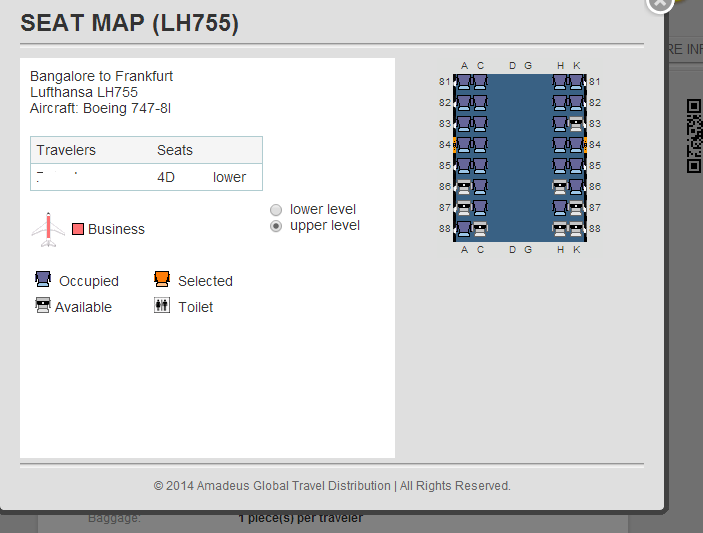Image resolution: width=703 pixels, height=533 pixels.
Task: Select the upper level radio button
Action: pyautogui.click(x=276, y=226)
